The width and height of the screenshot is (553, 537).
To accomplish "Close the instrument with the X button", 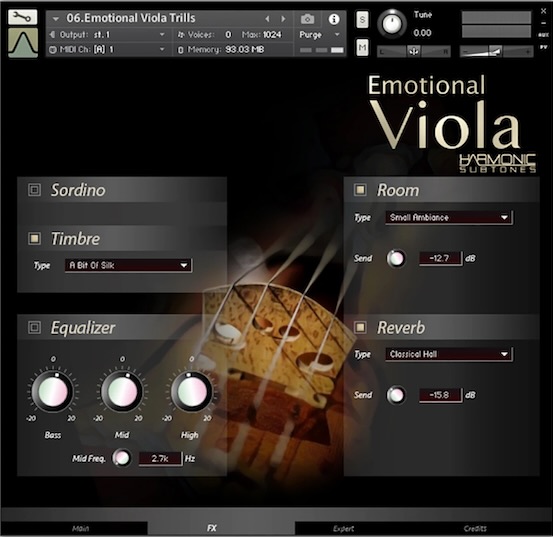I will (543, 11).
